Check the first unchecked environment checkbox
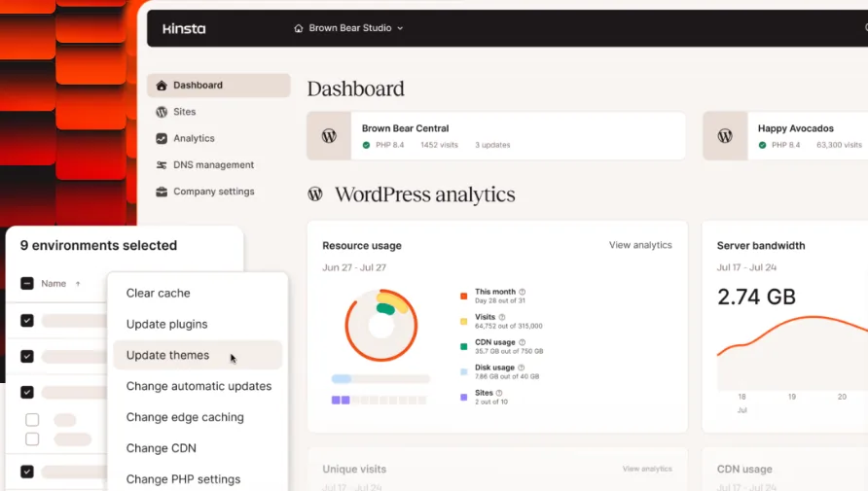The width and height of the screenshot is (868, 491). [32, 420]
